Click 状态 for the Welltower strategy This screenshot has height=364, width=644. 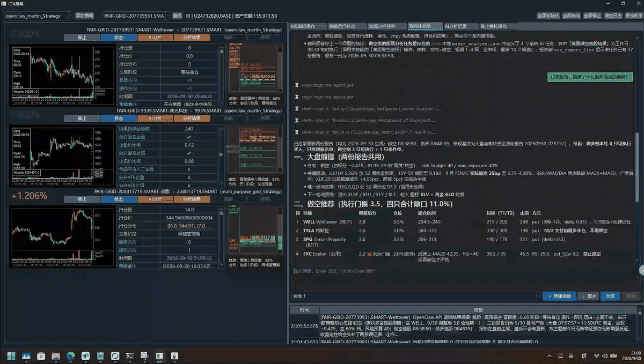119,38
